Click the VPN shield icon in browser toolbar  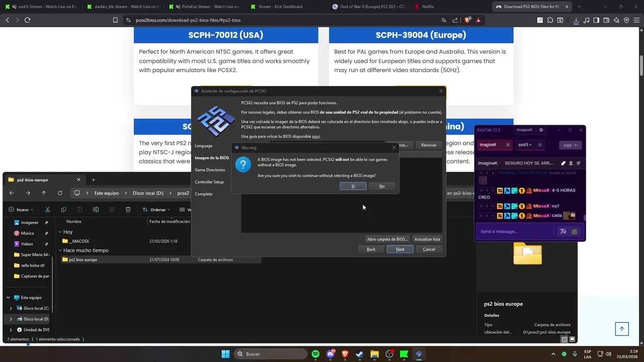point(626,20)
